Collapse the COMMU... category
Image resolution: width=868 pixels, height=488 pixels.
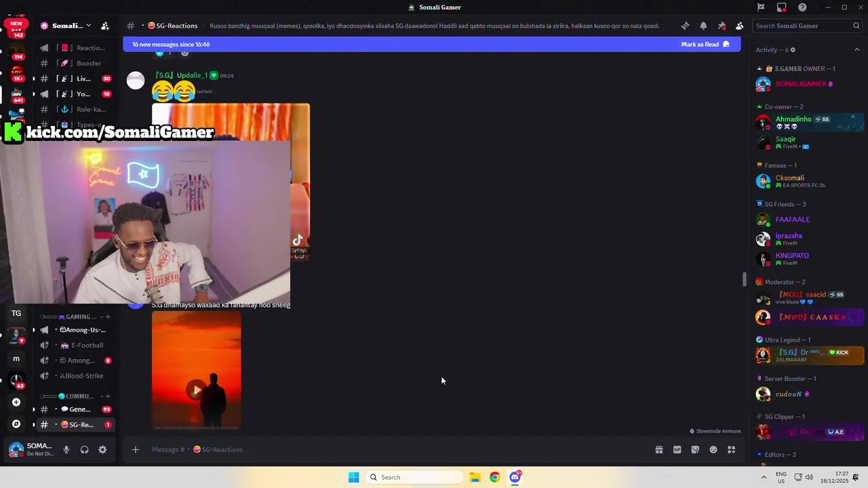[x=71, y=396]
